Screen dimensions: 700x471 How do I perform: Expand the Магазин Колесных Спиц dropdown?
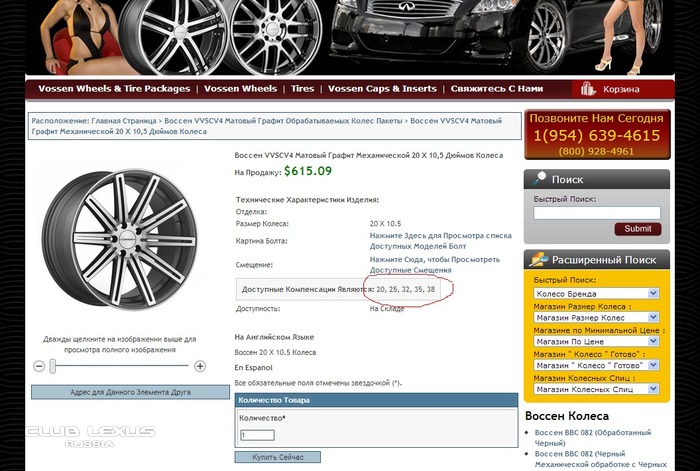coord(596,389)
